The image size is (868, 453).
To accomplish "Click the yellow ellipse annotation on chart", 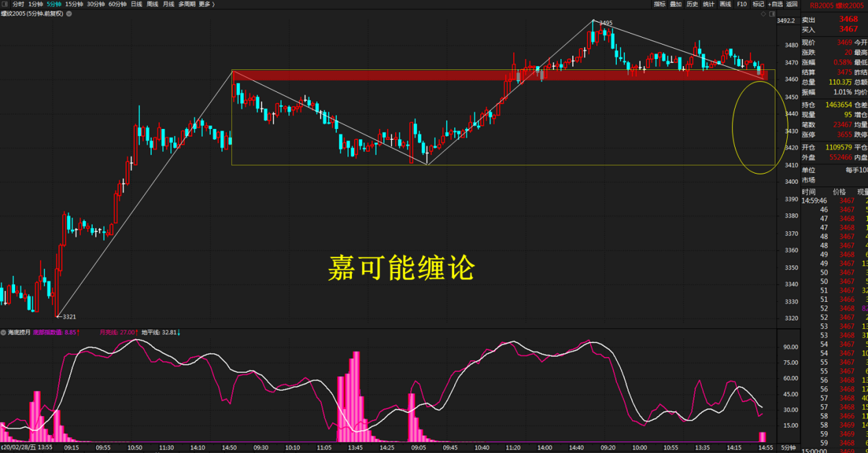I will [733, 127].
